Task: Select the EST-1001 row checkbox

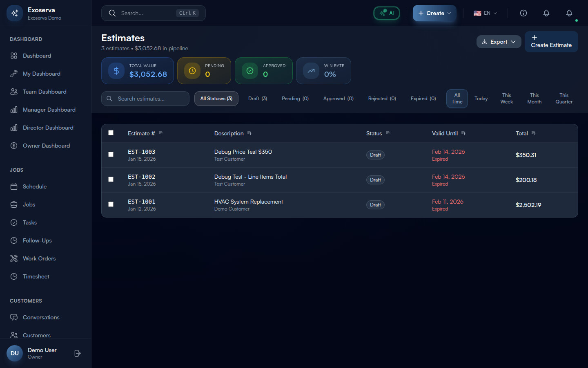Action: 111,204
